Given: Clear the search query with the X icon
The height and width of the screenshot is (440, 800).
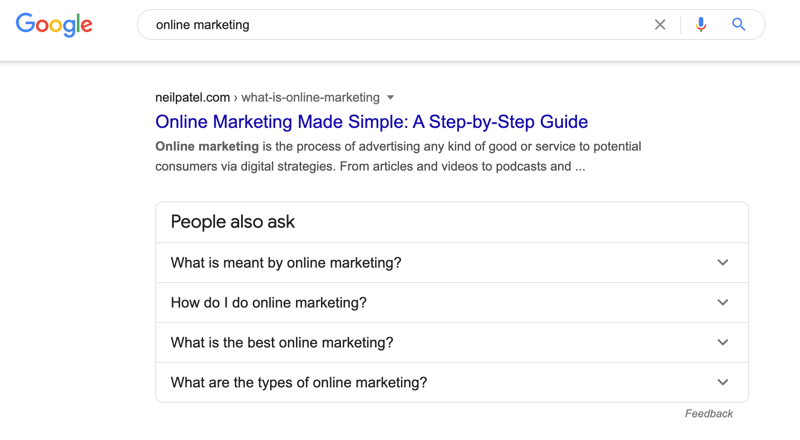Looking at the screenshot, I should pos(660,25).
